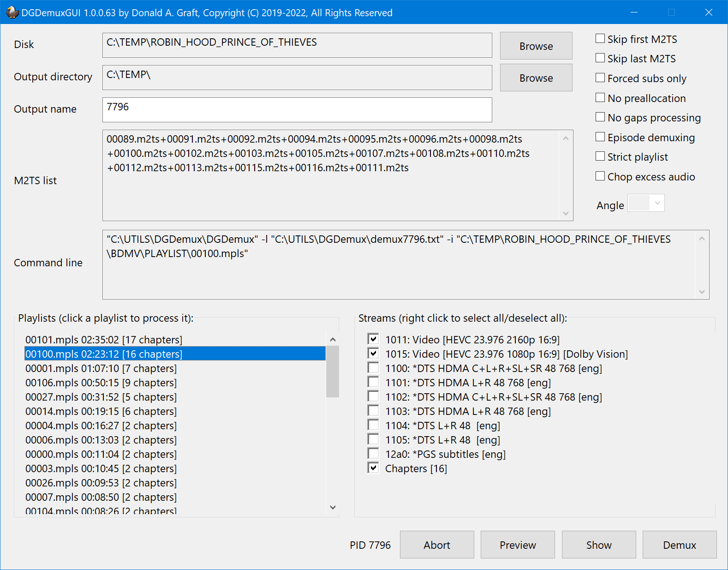Click the Output name text field
Image resolution: width=728 pixels, height=570 pixels.
click(297, 110)
